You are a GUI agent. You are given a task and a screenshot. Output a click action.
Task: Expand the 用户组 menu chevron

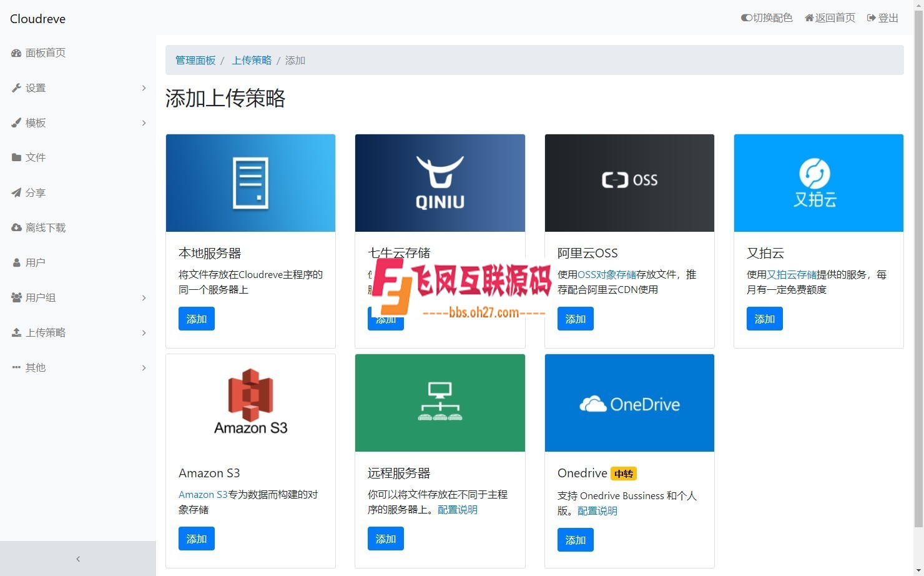coord(144,298)
